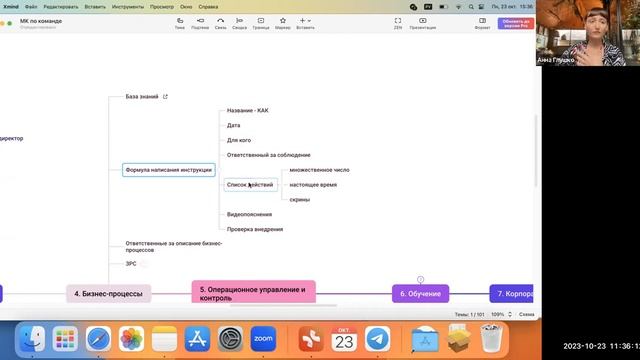640x360 pixels.
Task: Click the horizontal scrollbar of canvas
Action: [284, 305]
